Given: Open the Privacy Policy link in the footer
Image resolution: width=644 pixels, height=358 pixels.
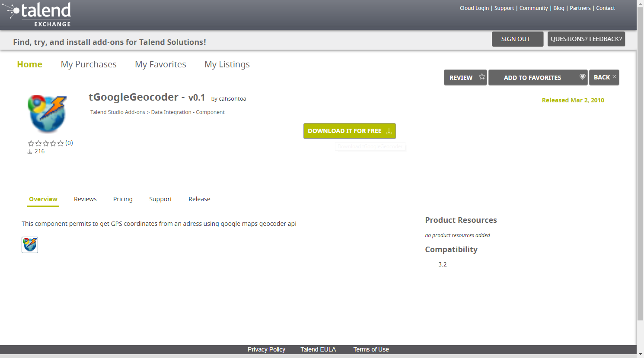Looking at the screenshot, I should click(x=266, y=349).
